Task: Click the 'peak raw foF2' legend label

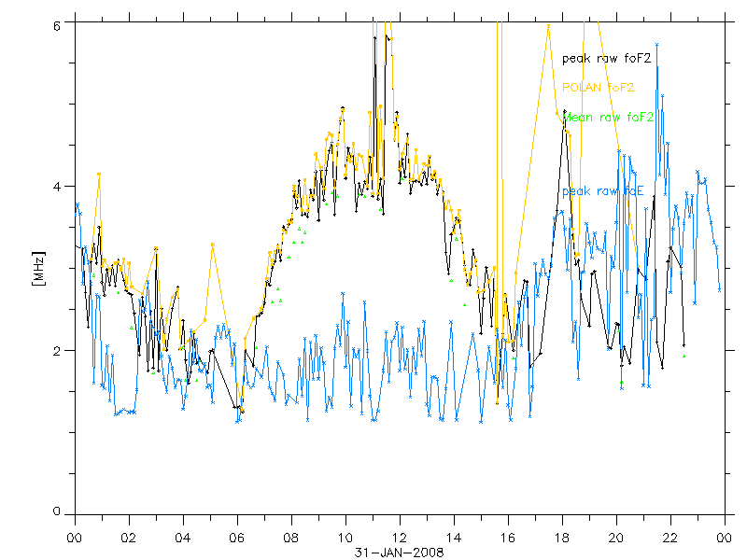Action: (x=606, y=59)
